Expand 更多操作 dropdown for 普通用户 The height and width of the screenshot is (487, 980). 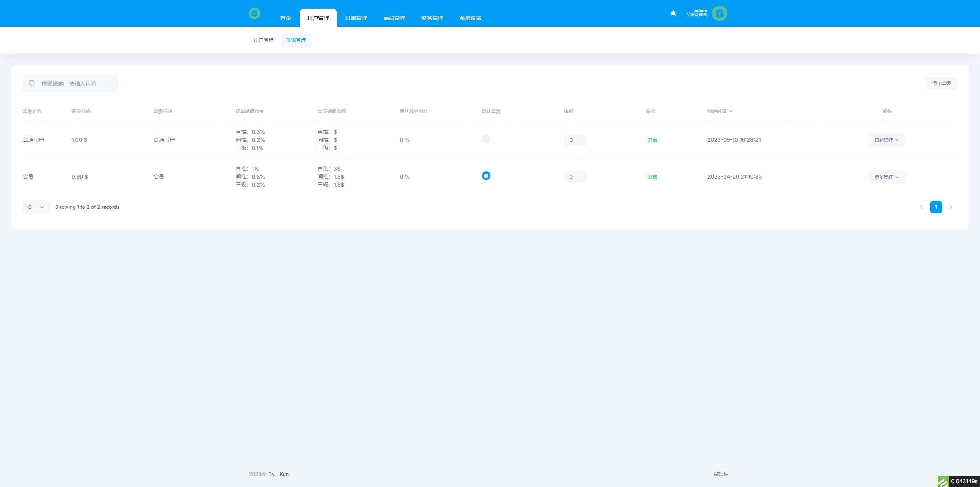click(x=887, y=140)
